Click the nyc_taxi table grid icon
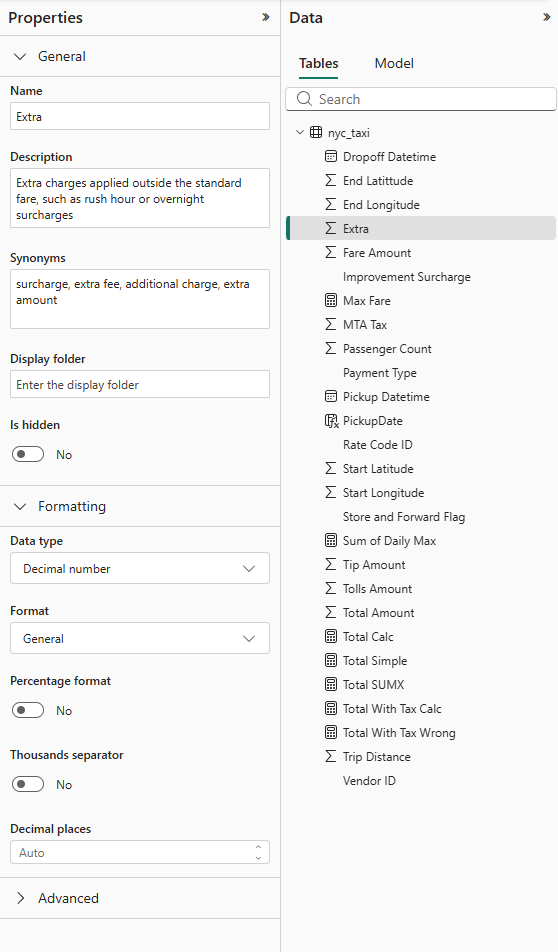Screen dimensions: 558x952 point(316,132)
